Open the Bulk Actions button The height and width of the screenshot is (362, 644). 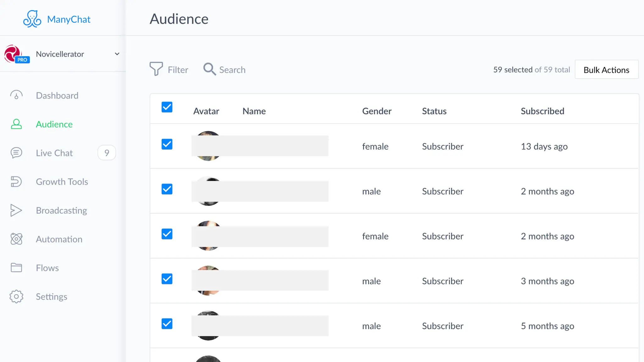(x=607, y=69)
